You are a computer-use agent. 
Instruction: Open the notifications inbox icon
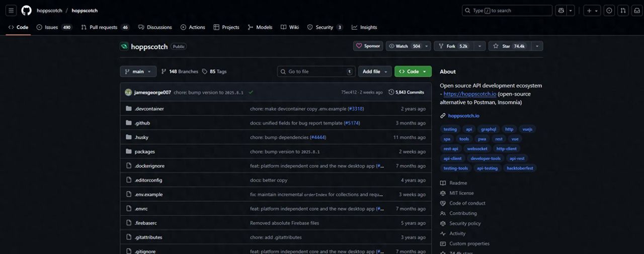click(636, 11)
